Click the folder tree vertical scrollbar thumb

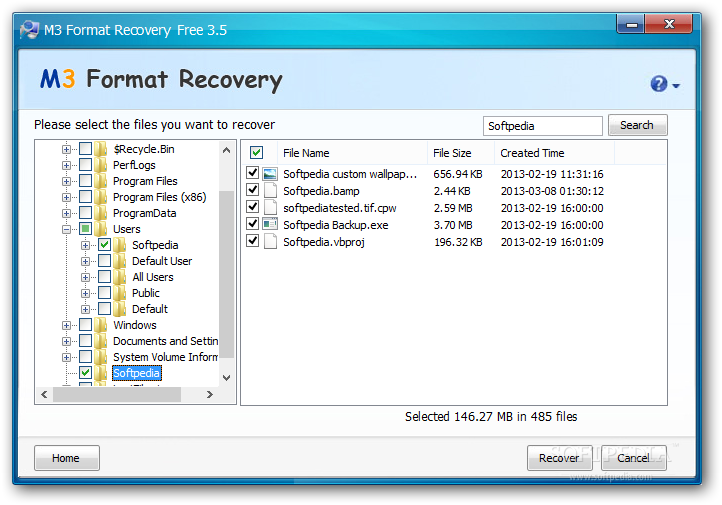pos(226,274)
